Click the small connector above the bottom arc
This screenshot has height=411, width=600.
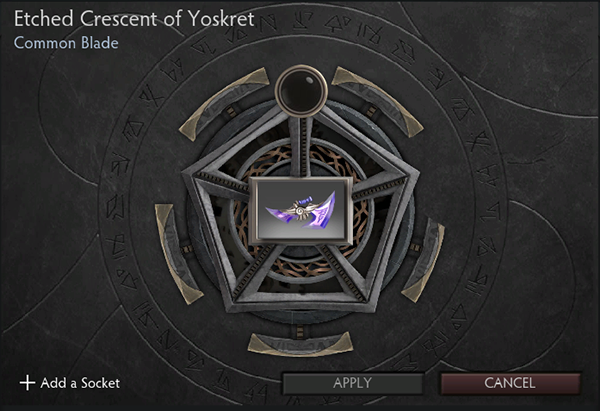(300, 330)
